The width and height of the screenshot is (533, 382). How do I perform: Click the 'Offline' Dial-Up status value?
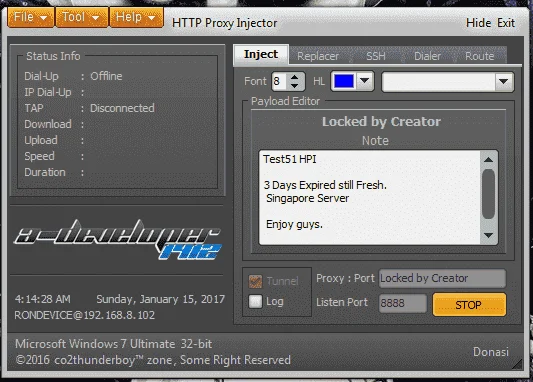tap(106, 76)
